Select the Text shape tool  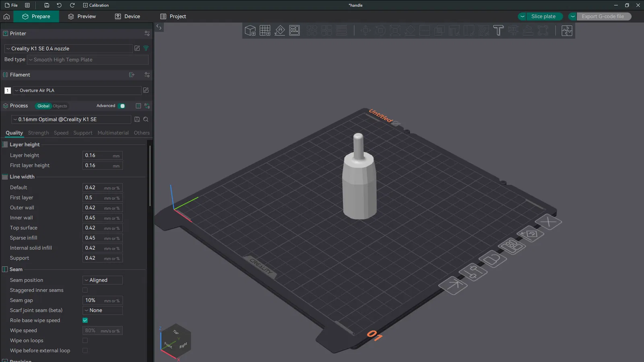click(x=498, y=31)
